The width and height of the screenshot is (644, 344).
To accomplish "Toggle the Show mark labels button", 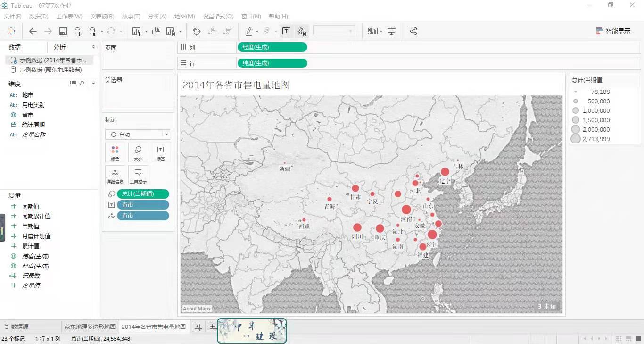I will coord(286,31).
